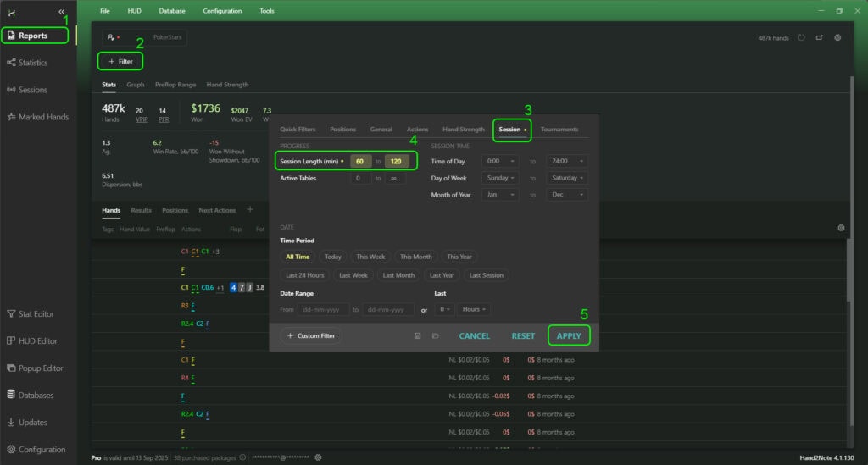Viewport: 868px width, 465px height.
Task: Open the Sessions page in sidebar
Action: pyautogui.click(x=33, y=90)
